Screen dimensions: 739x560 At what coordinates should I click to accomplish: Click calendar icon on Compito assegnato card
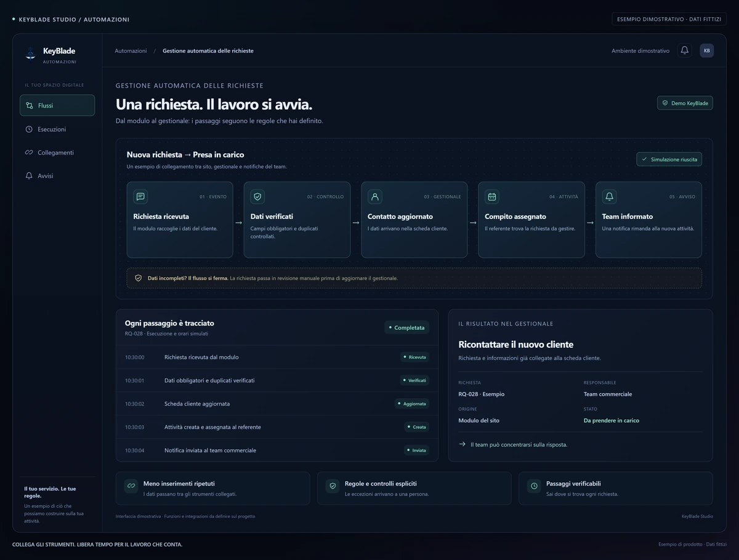(x=491, y=196)
